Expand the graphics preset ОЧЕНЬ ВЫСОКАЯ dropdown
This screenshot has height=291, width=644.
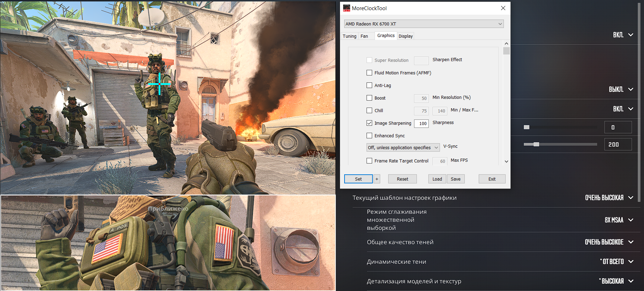click(x=609, y=198)
